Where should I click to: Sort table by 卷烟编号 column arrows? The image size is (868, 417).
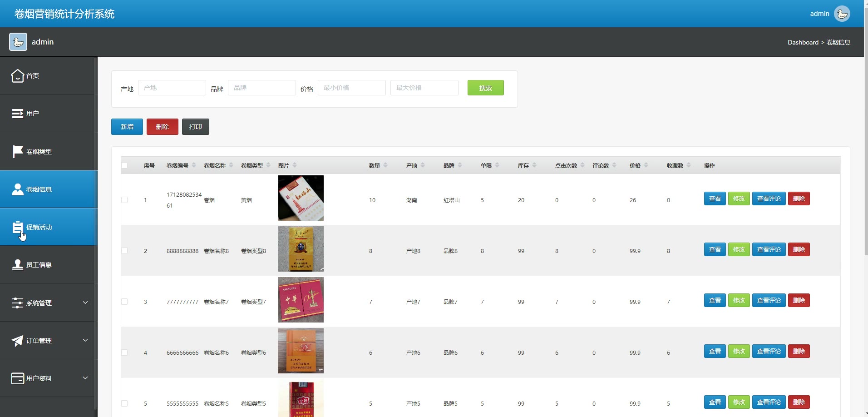[194, 165]
